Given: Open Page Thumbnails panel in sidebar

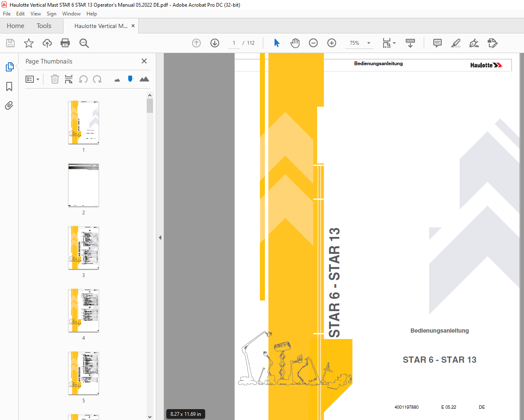Looking at the screenshot, I should click(x=9, y=67).
